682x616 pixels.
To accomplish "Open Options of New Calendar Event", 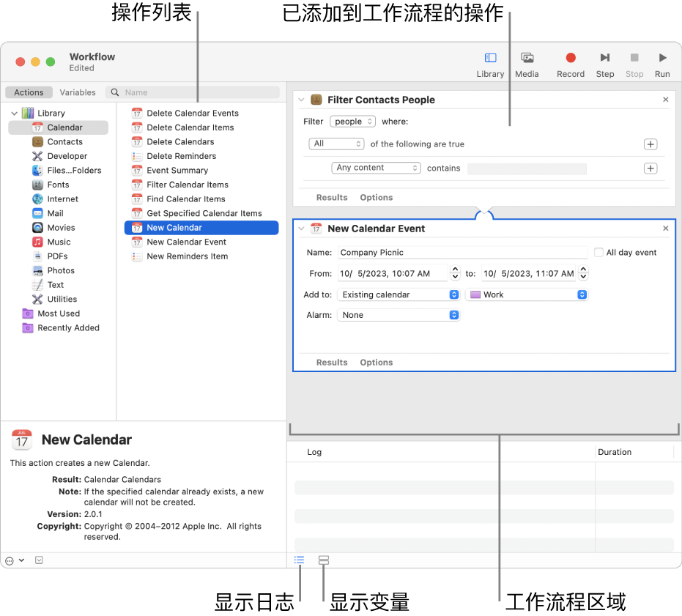I will (377, 363).
